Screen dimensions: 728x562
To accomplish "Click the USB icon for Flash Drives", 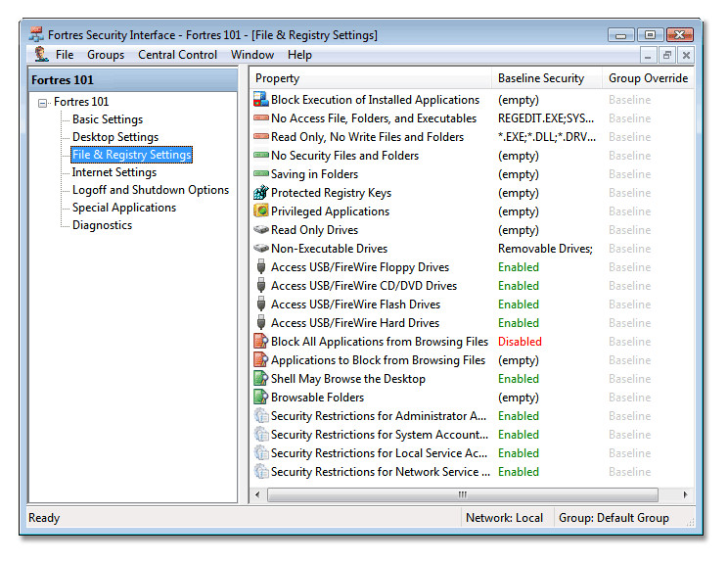I will pos(261,304).
